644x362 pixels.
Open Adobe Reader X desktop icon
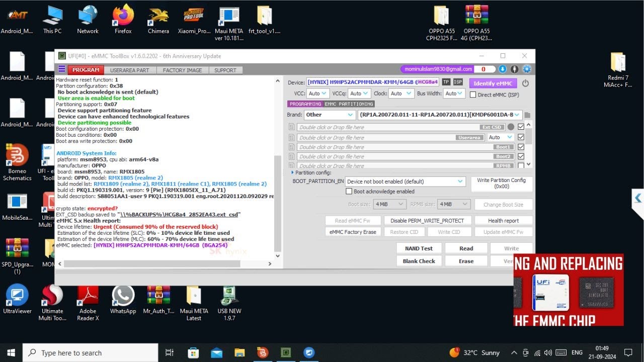(x=88, y=303)
